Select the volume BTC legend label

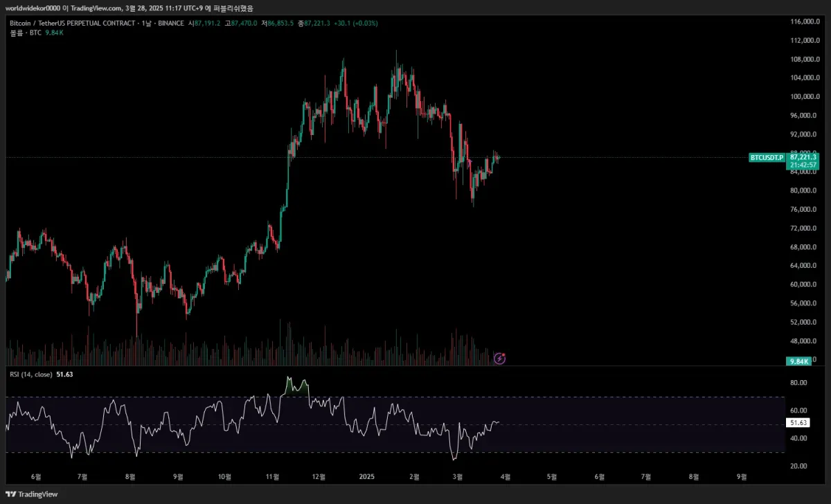[26, 33]
